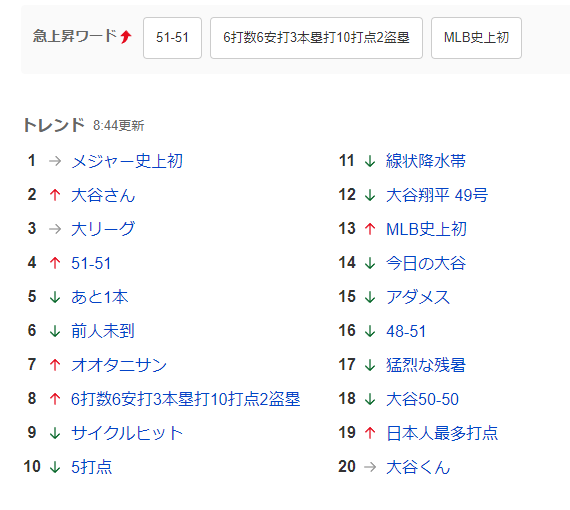
Task: Open trend 15 アダメス
Action: [418, 297]
